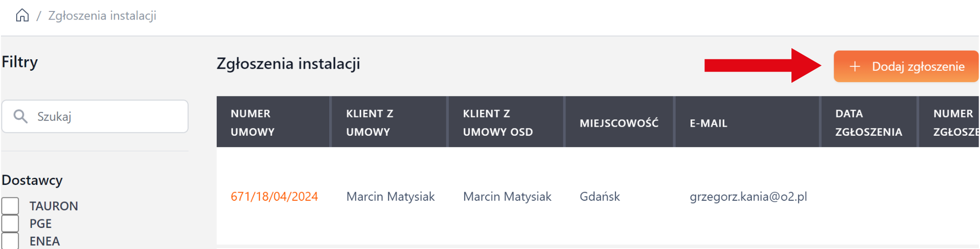Image resolution: width=980 pixels, height=249 pixels.
Task: Sort by the Numer umowy column header
Action: (252, 122)
